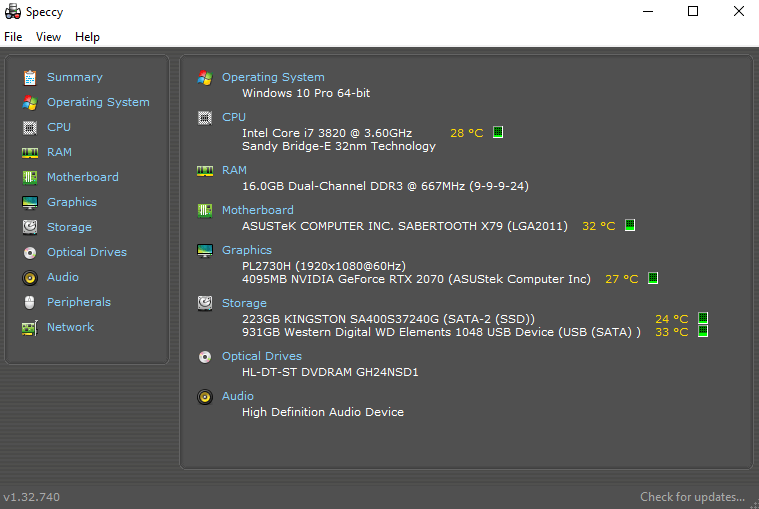
Task: Click the Storage heading link in summary
Action: click(244, 303)
